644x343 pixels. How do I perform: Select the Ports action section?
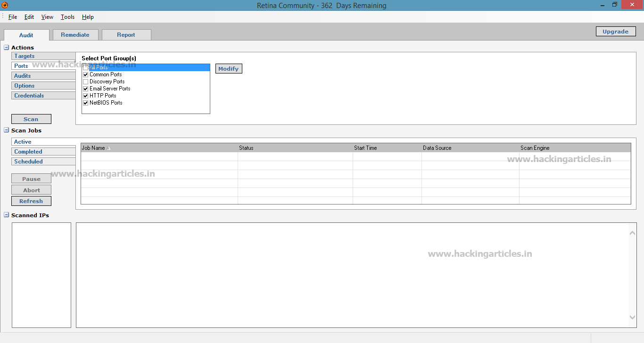43,66
